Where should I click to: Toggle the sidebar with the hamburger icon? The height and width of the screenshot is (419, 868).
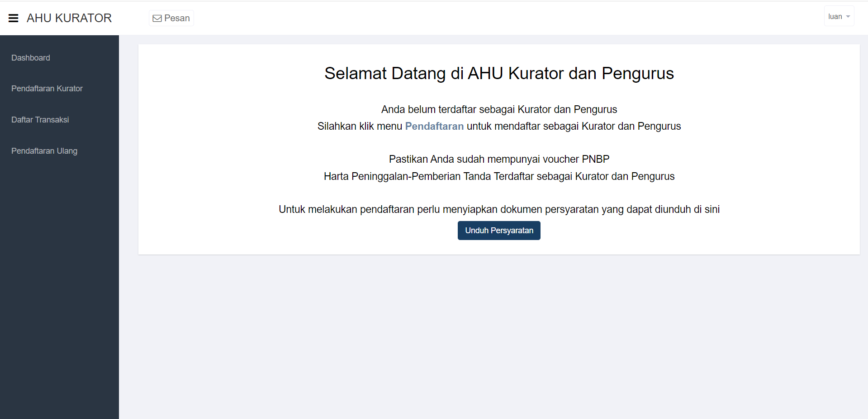14,18
